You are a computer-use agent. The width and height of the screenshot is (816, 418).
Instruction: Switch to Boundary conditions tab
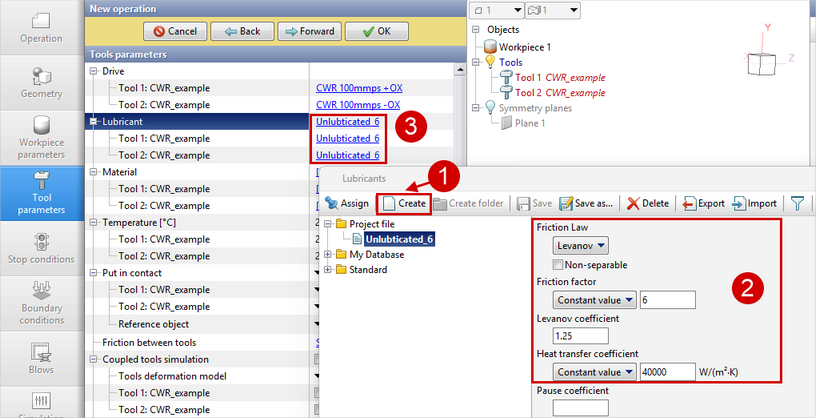[41, 304]
